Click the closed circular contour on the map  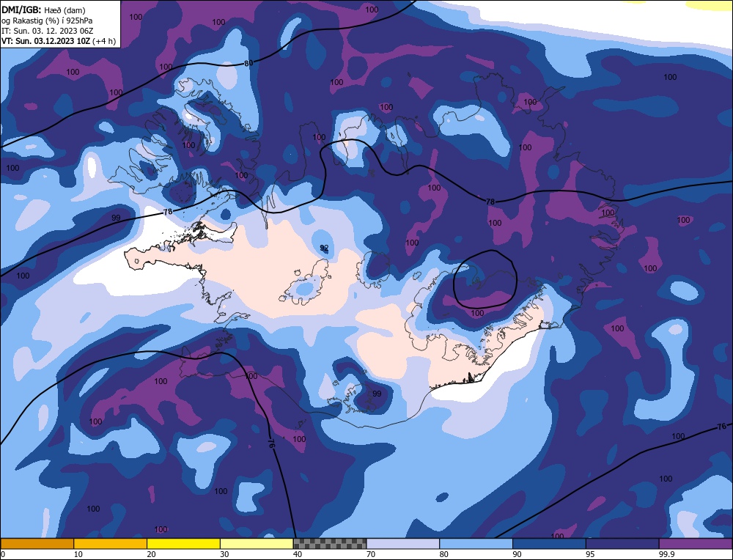[x=486, y=279]
